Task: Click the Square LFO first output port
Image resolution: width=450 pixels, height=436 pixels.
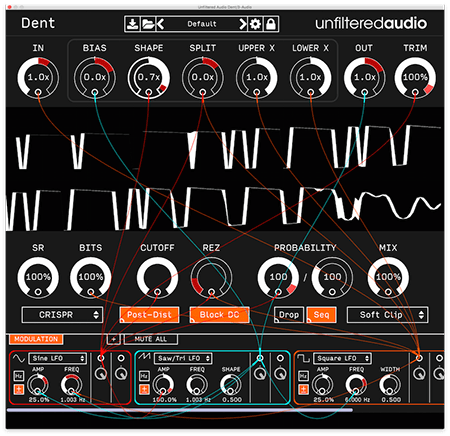Action: click(419, 358)
